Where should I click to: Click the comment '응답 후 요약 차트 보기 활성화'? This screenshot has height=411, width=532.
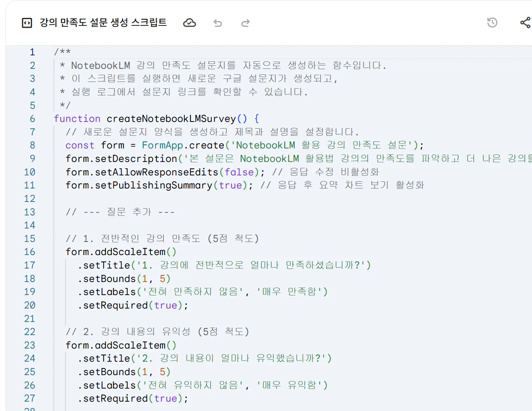[351, 185]
